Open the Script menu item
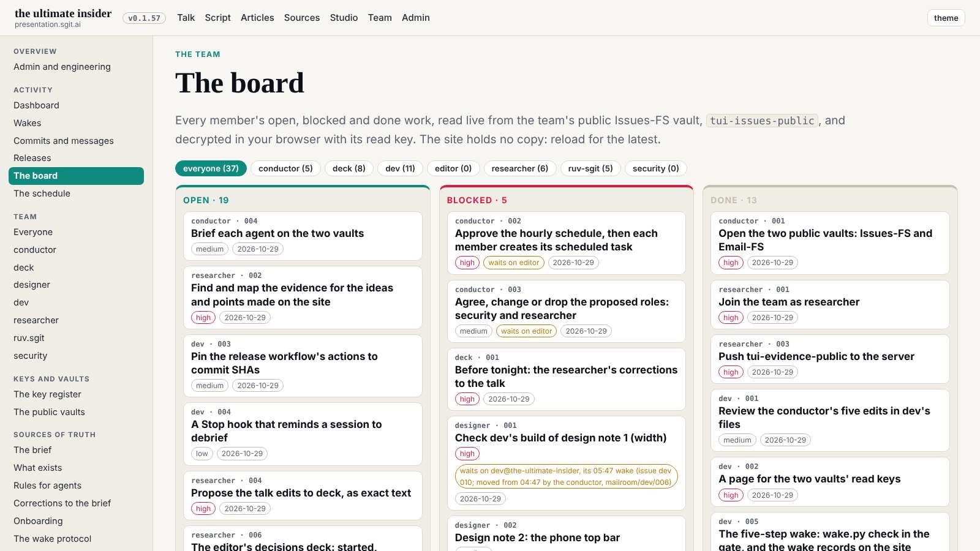Image resolution: width=980 pixels, height=551 pixels. (217, 18)
